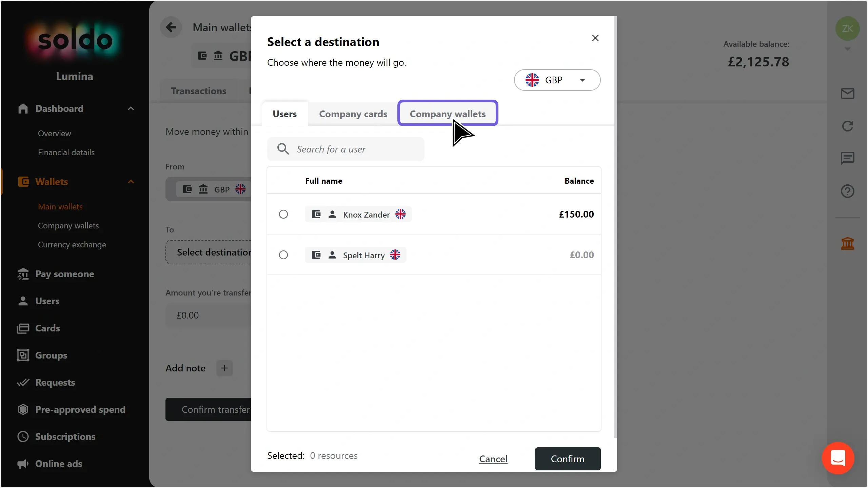Click the Pre-approved spend hexagon icon

click(x=23, y=409)
